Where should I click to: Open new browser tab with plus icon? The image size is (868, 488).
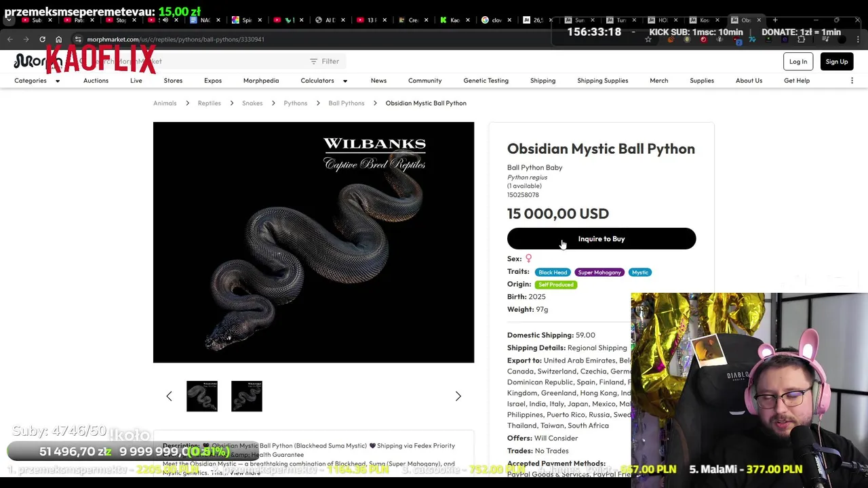pos(775,20)
